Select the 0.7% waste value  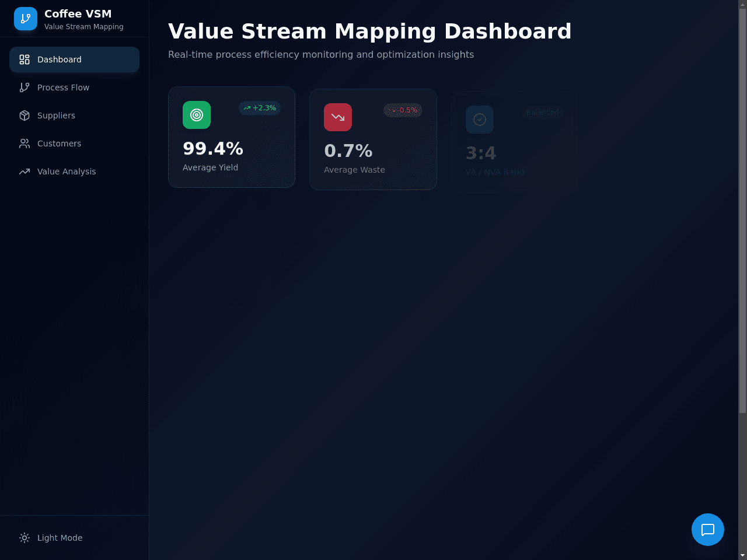[x=348, y=151]
